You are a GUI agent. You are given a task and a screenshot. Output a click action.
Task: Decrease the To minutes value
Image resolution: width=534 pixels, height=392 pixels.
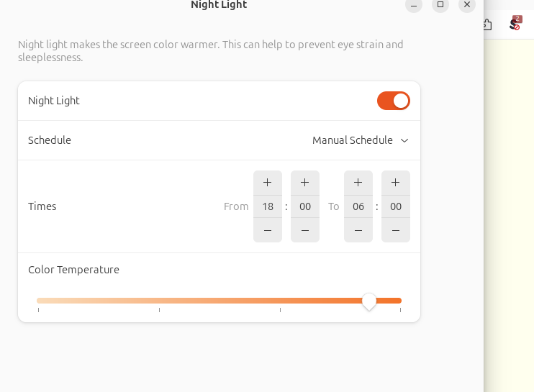click(396, 230)
